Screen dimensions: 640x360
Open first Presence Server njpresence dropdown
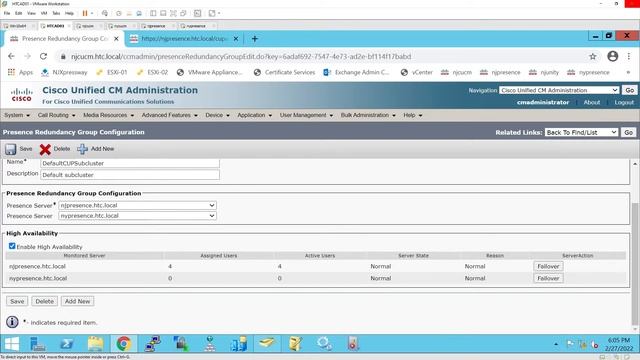point(137,205)
